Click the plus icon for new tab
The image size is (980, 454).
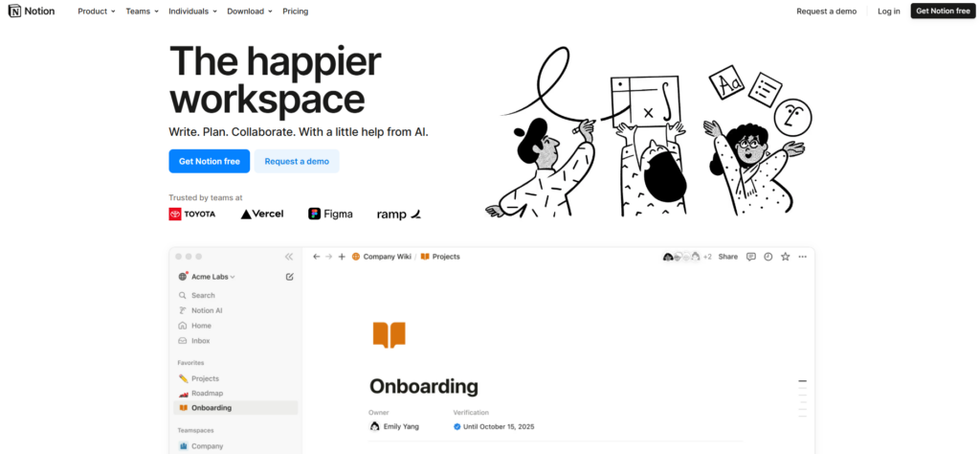click(342, 257)
